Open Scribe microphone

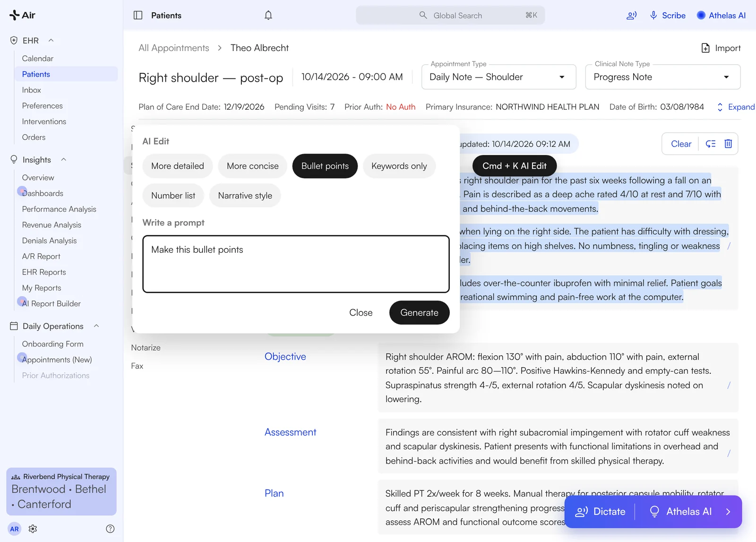point(668,15)
